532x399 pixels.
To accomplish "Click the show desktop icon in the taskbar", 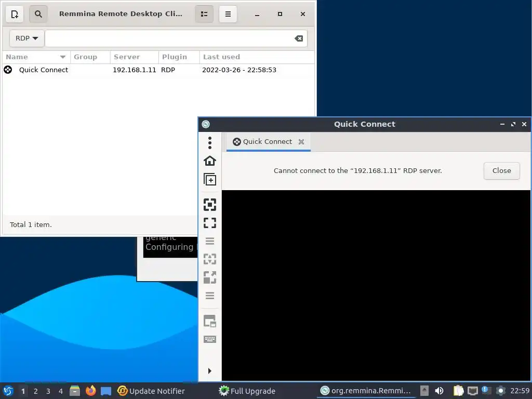I will click(106, 391).
